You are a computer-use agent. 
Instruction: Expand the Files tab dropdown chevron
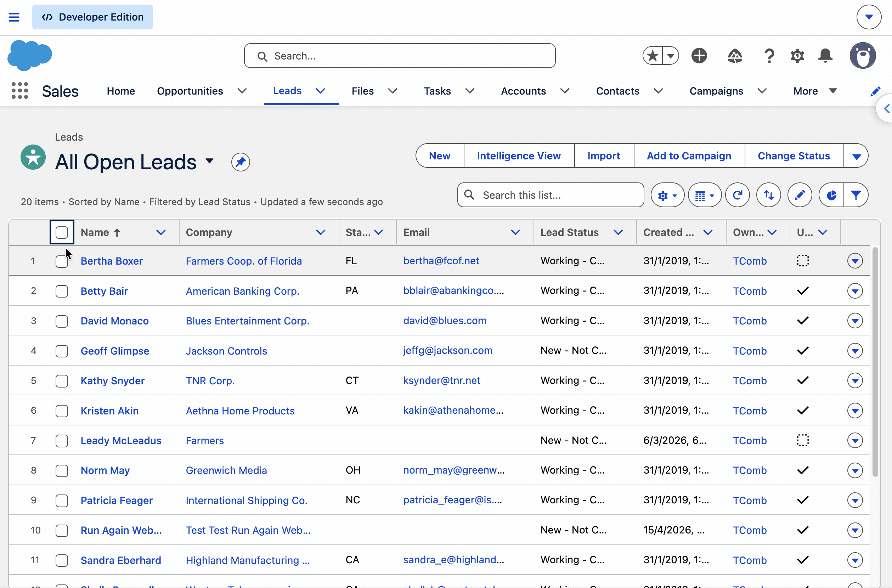click(393, 91)
